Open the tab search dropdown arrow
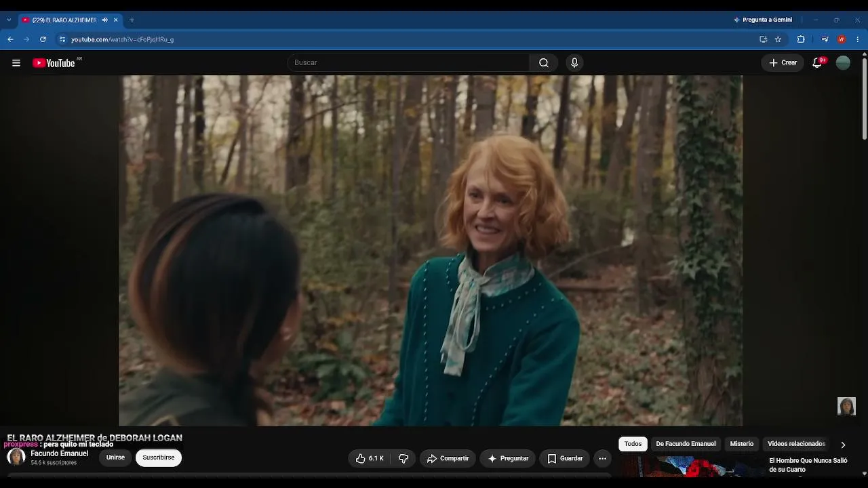The height and width of the screenshot is (488, 868). (9, 20)
